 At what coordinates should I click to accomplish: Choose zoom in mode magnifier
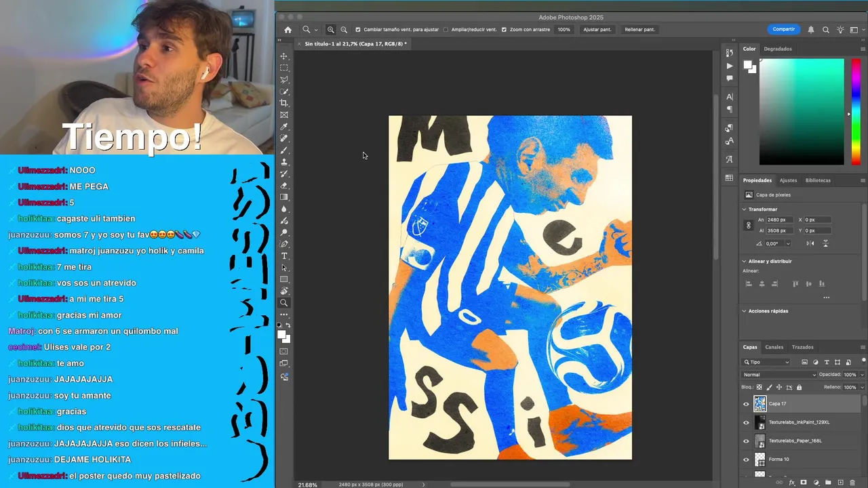pyautogui.click(x=331, y=30)
